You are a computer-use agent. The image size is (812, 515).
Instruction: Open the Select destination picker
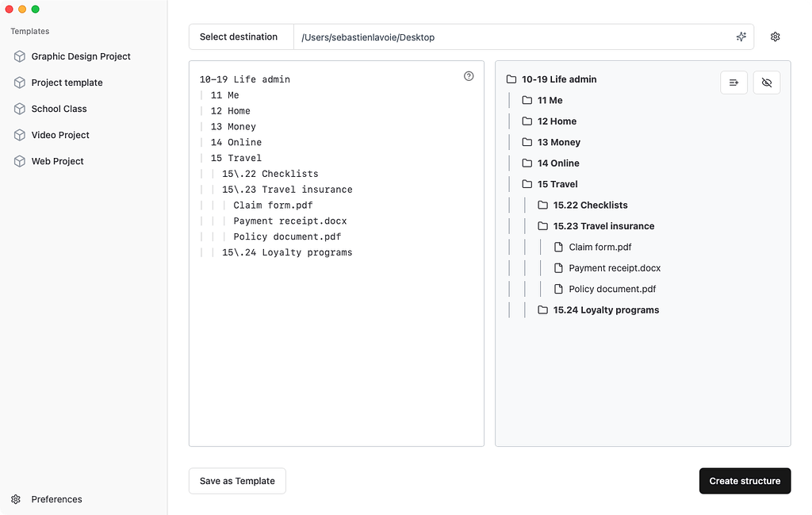coord(240,37)
